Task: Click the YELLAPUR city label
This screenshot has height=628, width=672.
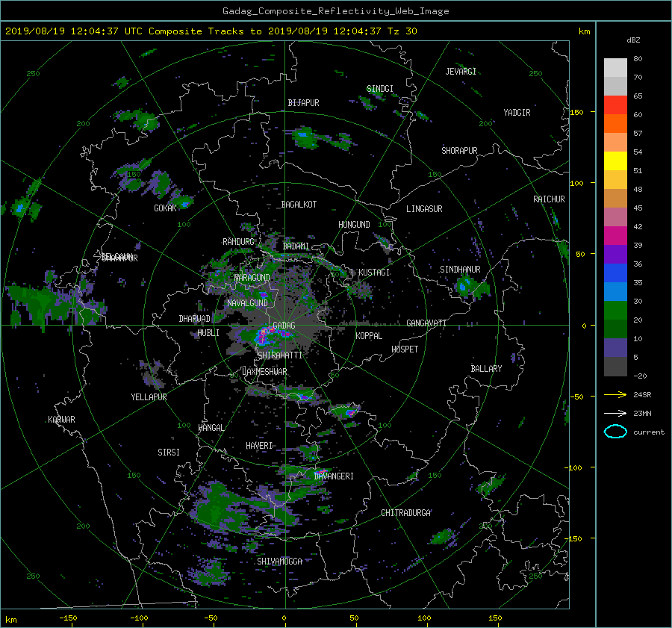Action: tap(149, 397)
